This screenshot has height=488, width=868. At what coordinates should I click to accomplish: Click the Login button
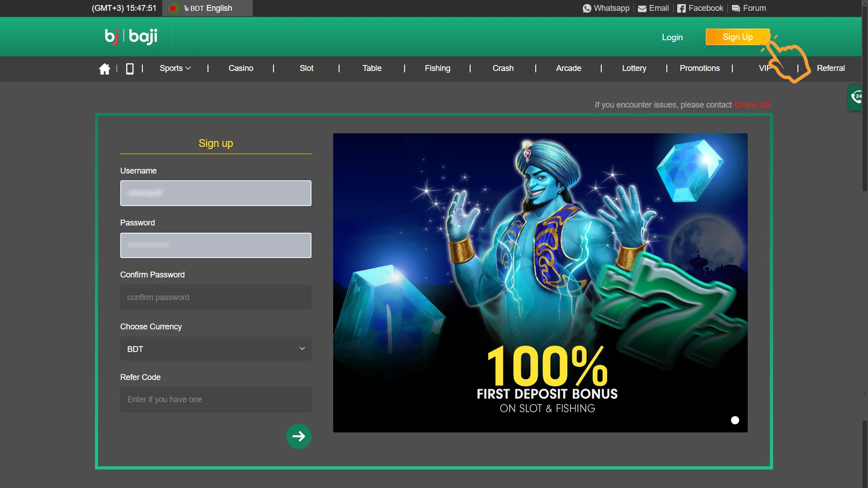[672, 38]
